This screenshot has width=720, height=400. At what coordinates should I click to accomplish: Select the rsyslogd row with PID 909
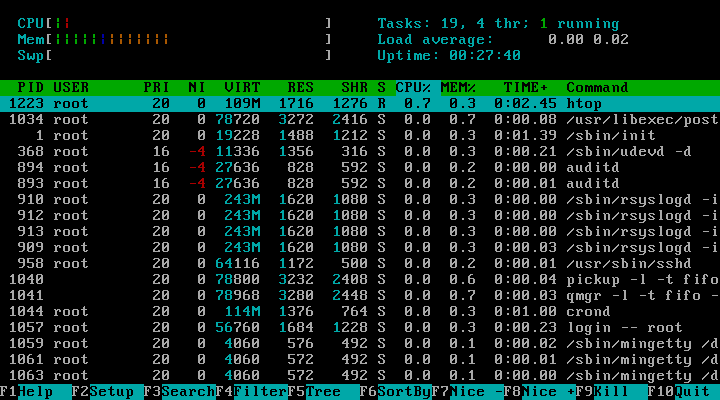coord(360,248)
